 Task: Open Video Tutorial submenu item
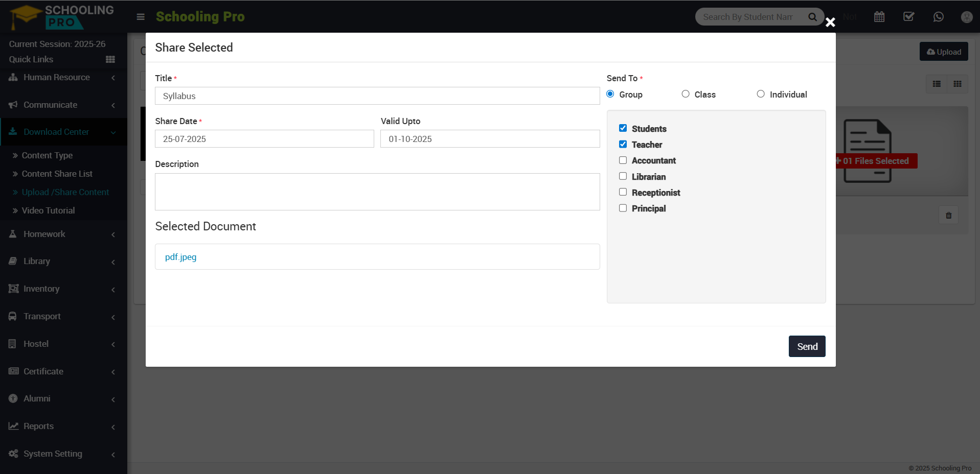tap(48, 210)
